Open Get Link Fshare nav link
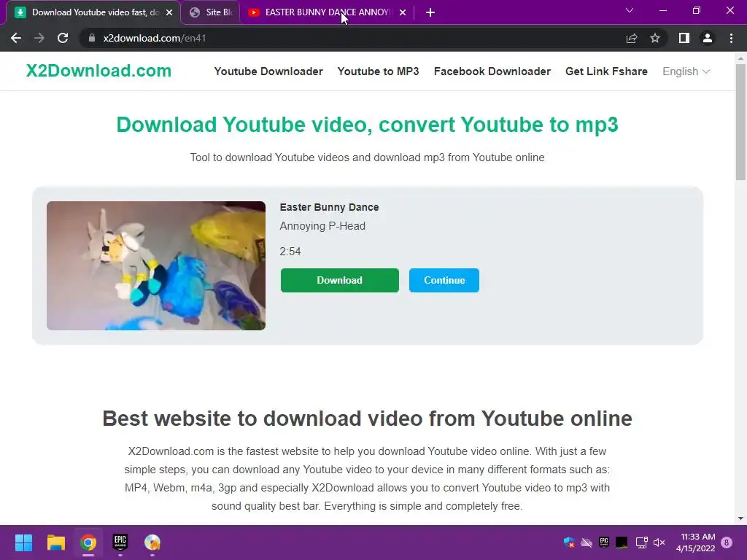This screenshot has width=747, height=560. (606, 71)
